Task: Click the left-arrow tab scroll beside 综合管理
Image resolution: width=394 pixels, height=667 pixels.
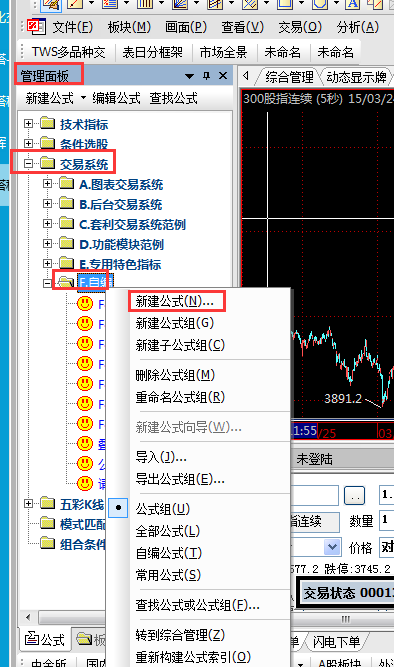Action: pyautogui.click(x=246, y=76)
